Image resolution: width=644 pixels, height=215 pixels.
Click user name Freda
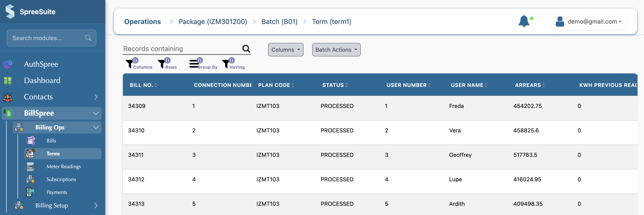point(456,106)
